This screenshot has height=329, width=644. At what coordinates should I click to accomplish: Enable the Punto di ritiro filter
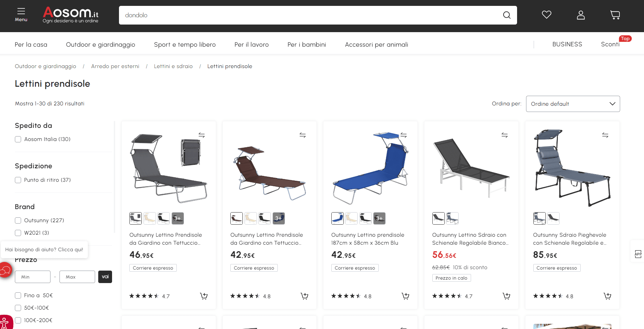(x=18, y=180)
